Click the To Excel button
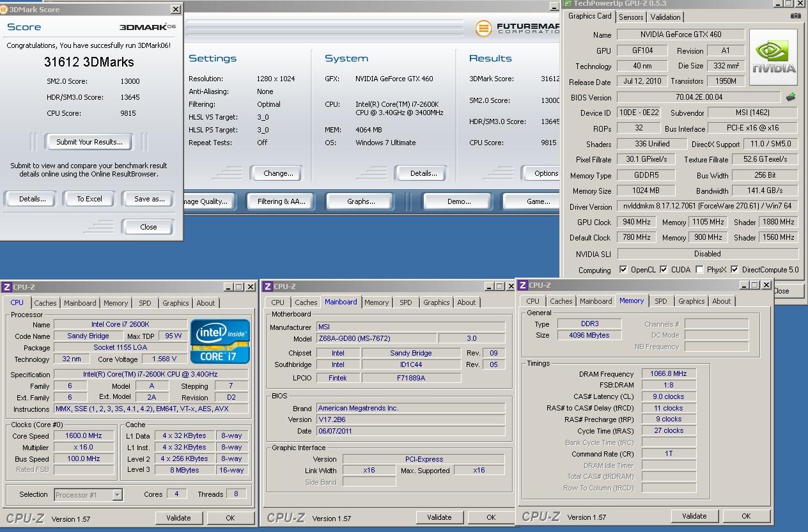The width and height of the screenshot is (808, 532). (x=89, y=199)
